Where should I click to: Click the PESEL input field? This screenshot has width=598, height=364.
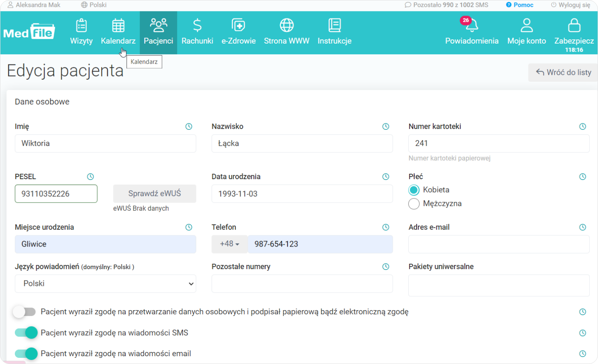56,194
